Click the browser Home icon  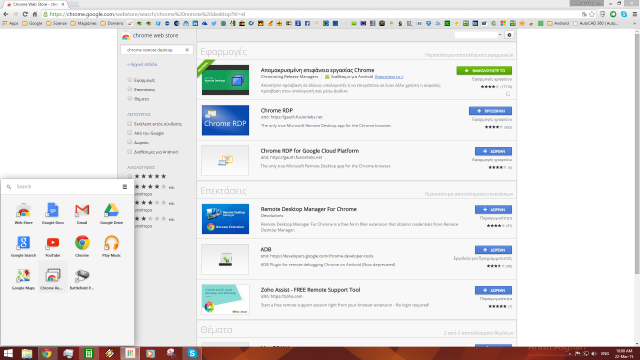click(35, 14)
